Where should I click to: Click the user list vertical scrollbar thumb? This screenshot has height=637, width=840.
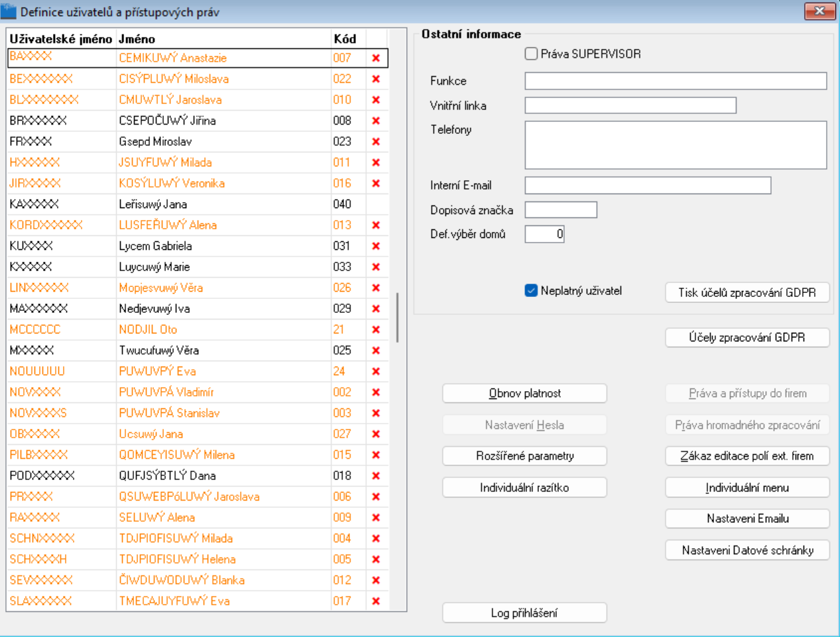click(397, 318)
